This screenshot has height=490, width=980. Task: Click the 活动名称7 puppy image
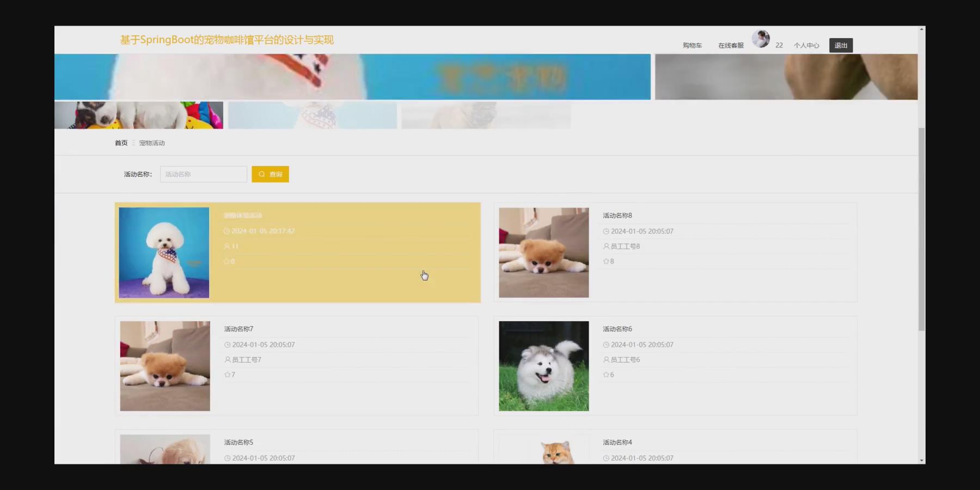pos(165,366)
